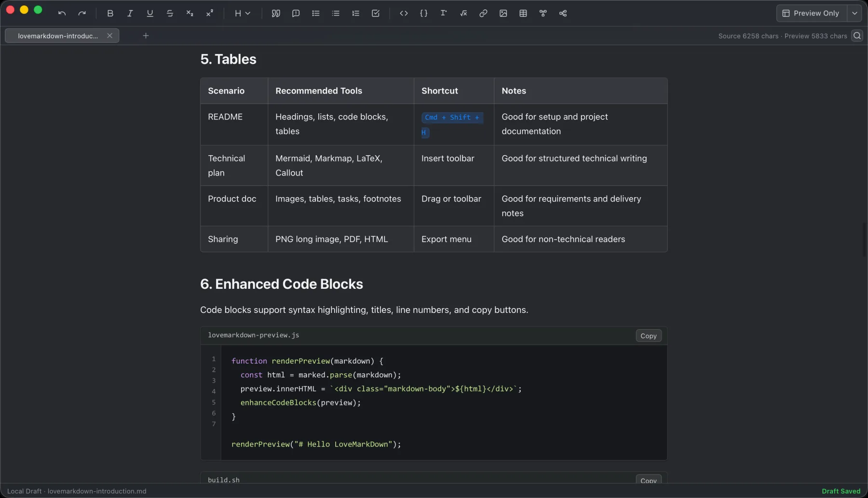Screen dimensions: 868x498
Task: Close the lovemarkdown-introduc... tab
Action: tap(109, 36)
